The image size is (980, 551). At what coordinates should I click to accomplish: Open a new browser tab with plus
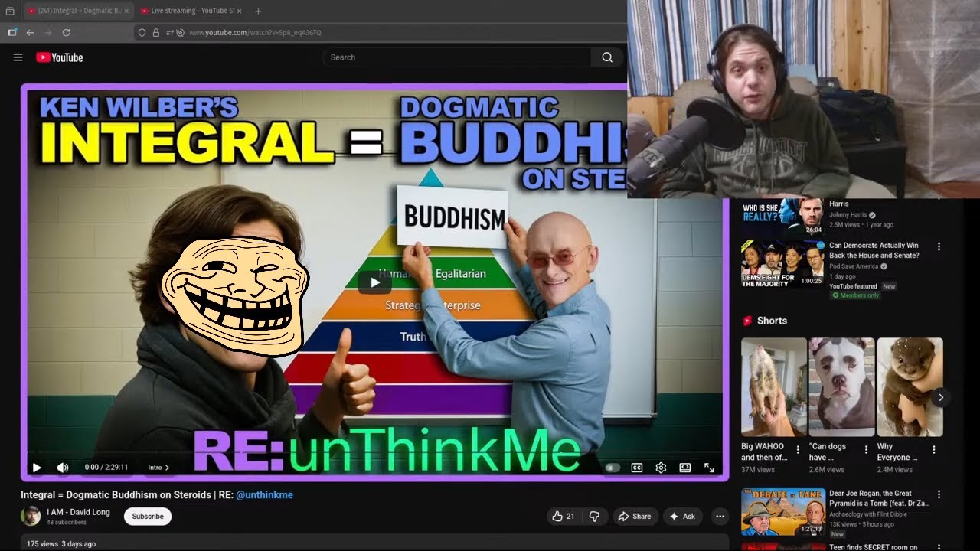click(258, 11)
